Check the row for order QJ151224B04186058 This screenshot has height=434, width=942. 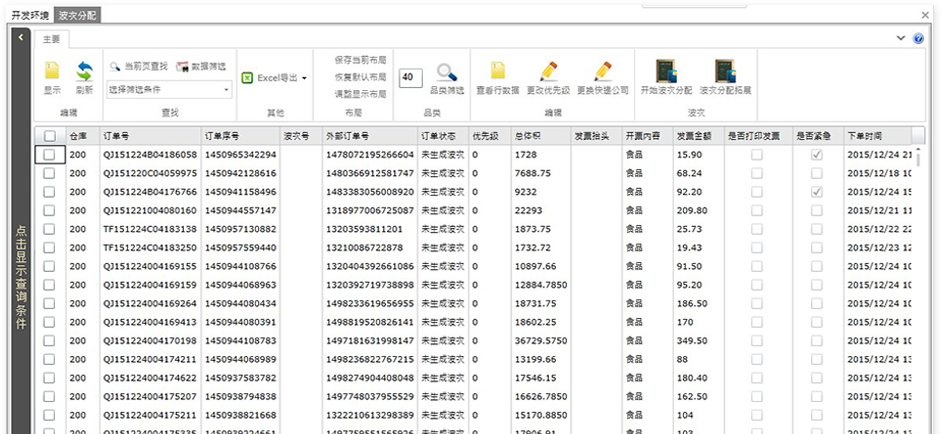tap(50, 154)
